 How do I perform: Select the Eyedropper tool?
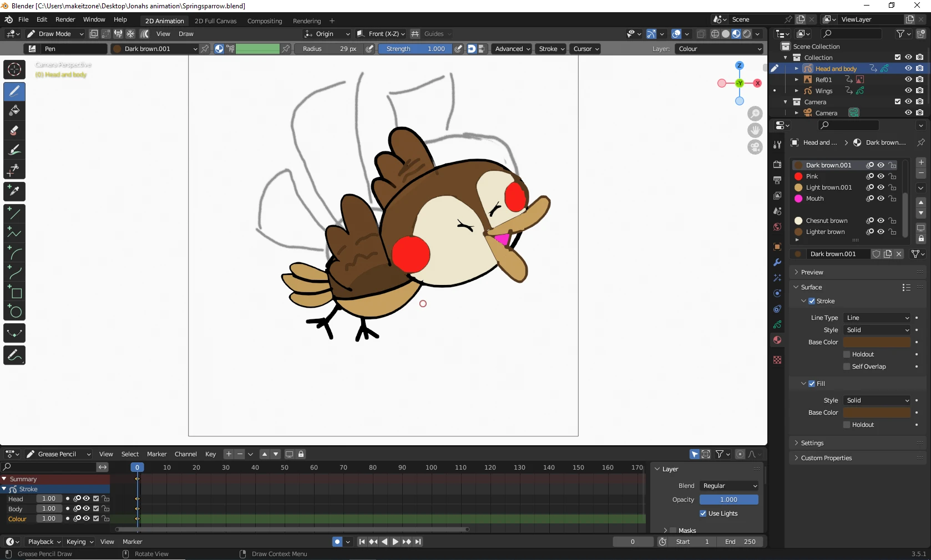[x=14, y=191]
